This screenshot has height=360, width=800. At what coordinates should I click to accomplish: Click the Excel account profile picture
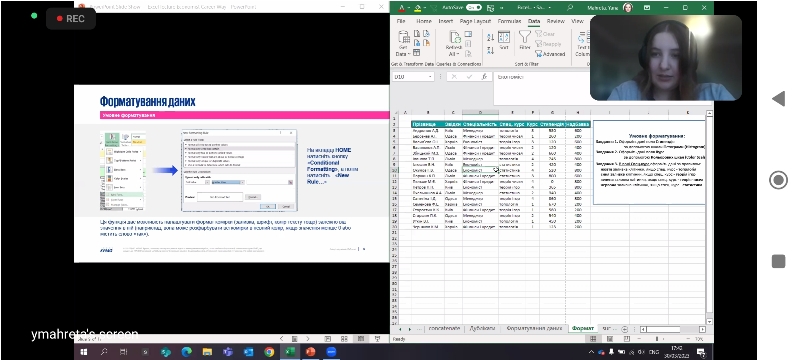628,8
